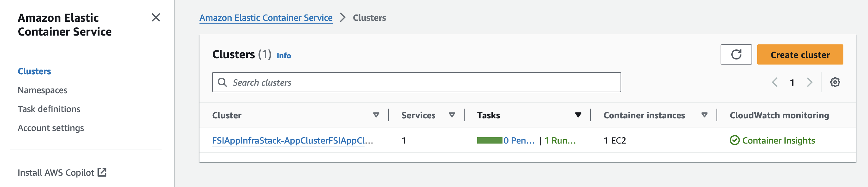Image resolution: width=868 pixels, height=187 pixels.
Task: Open Namespaces in the sidebar
Action: tap(43, 90)
